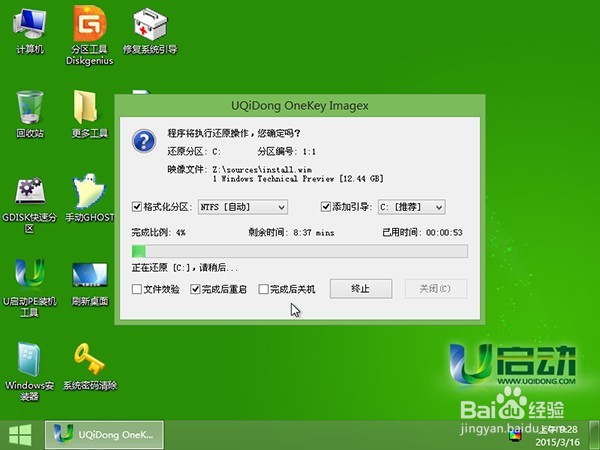Launch GDISK快速分区 icon
Screen dimensions: 600x450
tap(29, 205)
